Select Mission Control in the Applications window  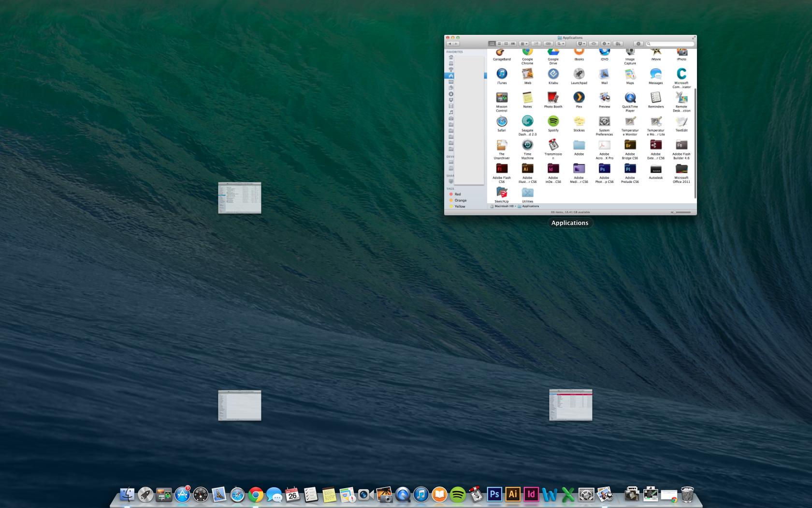[x=502, y=98]
